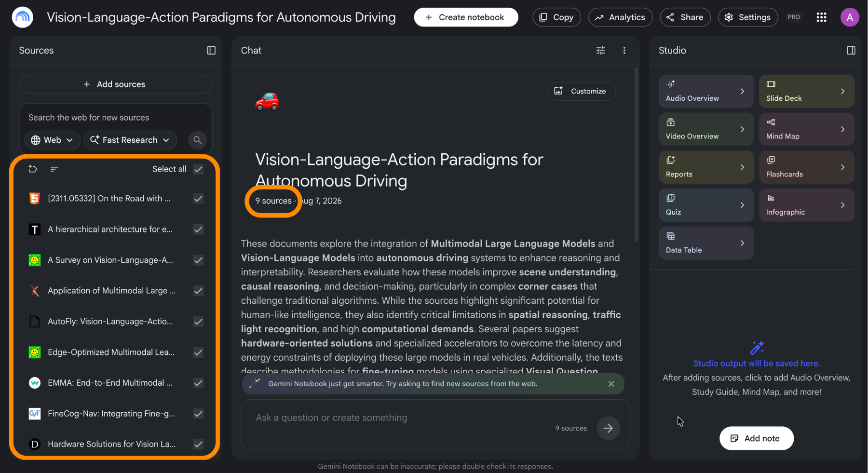Open source icon for On the Road with
This screenshot has width=868, height=473.
pyautogui.click(x=35, y=199)
